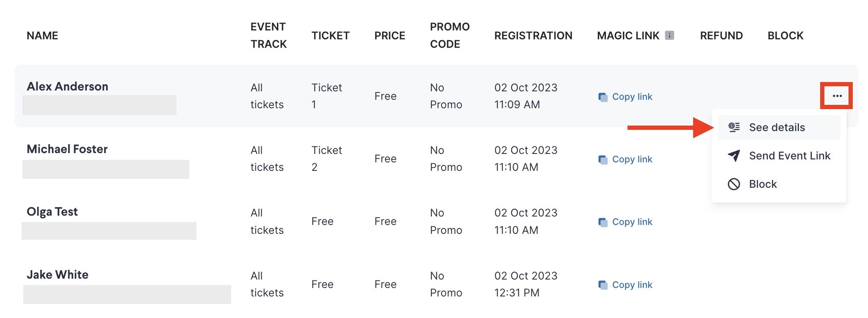Click the Registration column header
The image size is (868, 318).
tap(533, 36)
